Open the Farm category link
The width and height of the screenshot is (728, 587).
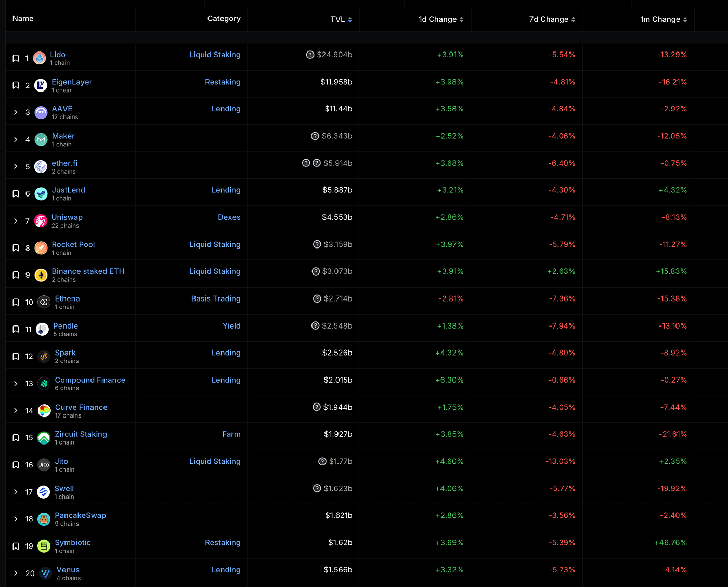[231, 434]
